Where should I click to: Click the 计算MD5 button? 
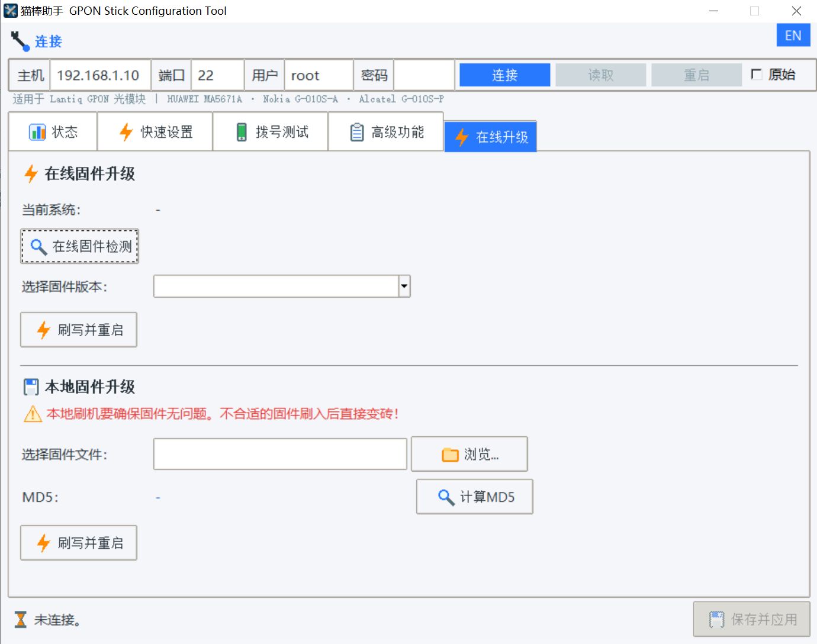475,497
